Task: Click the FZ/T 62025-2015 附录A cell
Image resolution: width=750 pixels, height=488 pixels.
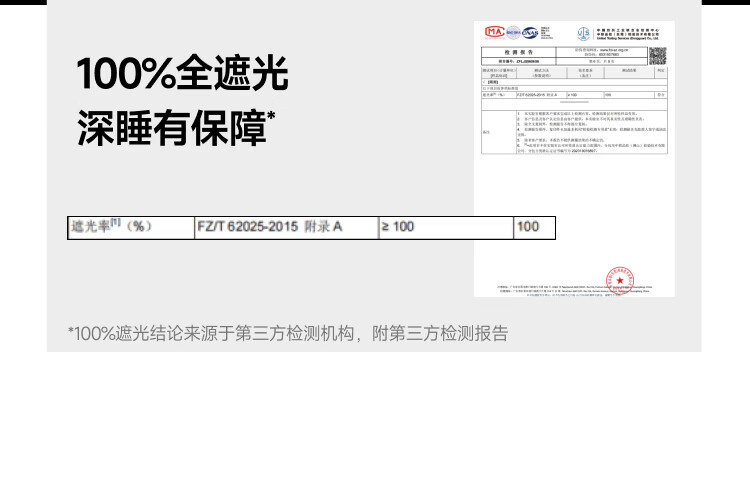Action: click(x=287, y=227)
